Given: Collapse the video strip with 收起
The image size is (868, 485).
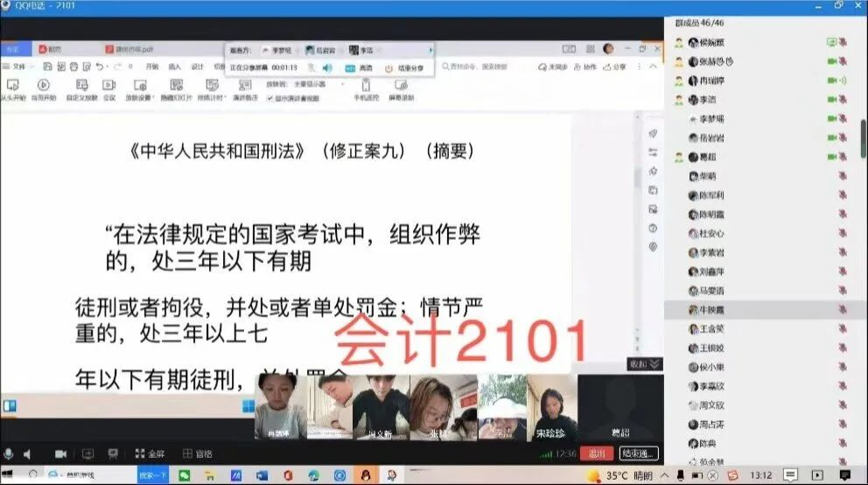Looking at the screenshot, I should point(645,364).
